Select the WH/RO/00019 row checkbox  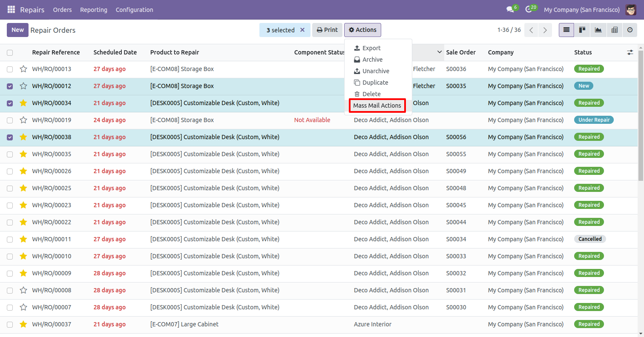(x=10, y=120)
